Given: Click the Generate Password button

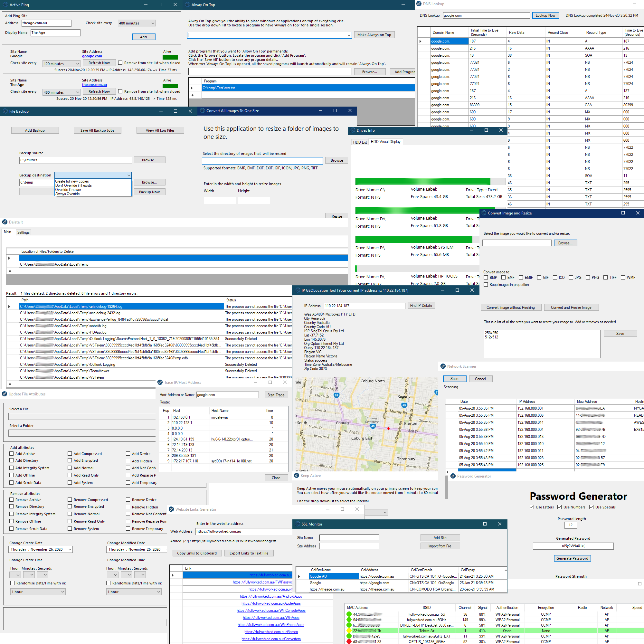Looking at the screenshot, I should coord(572,558).
